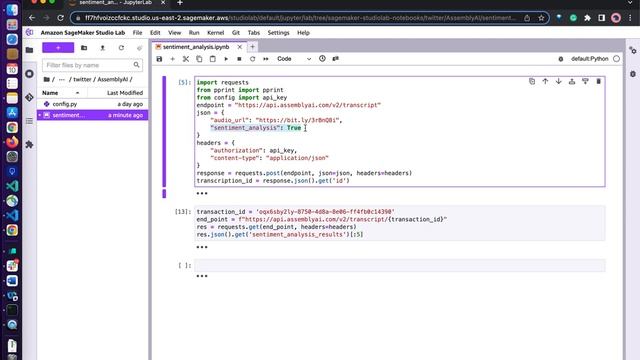Click the git icon in notebook toolbar

click(336, 58)
